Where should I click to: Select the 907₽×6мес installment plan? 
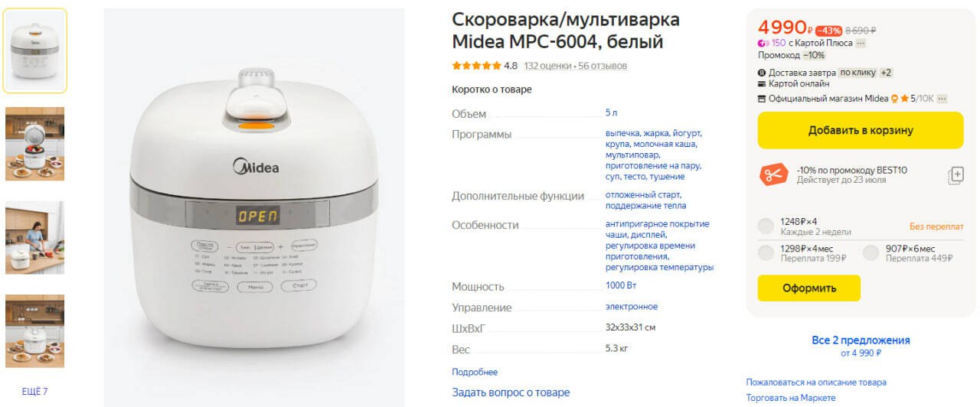[x=871, y=253]
